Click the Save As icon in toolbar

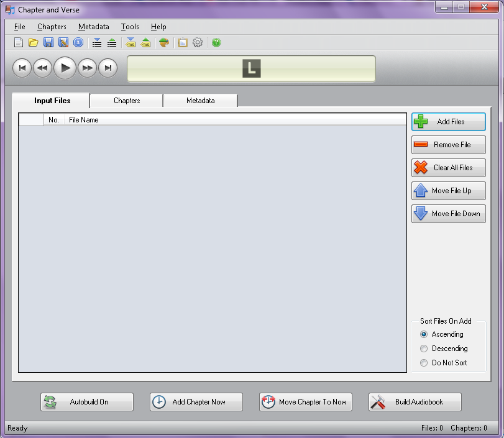63,43
